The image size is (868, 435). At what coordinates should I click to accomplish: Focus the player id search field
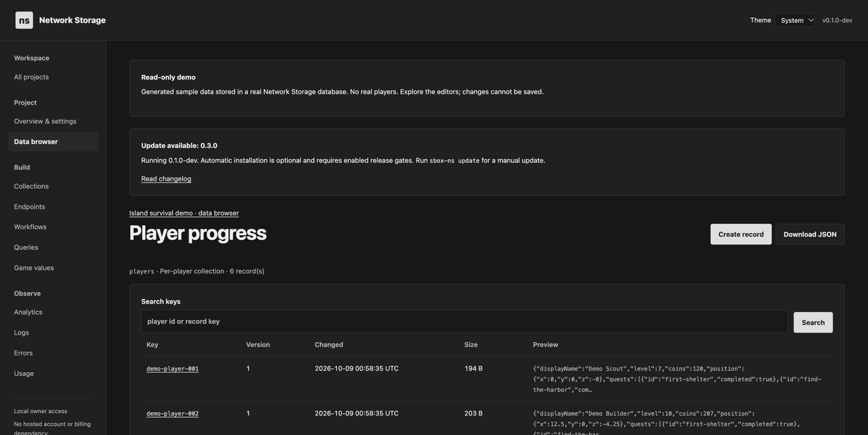(464, 322)
